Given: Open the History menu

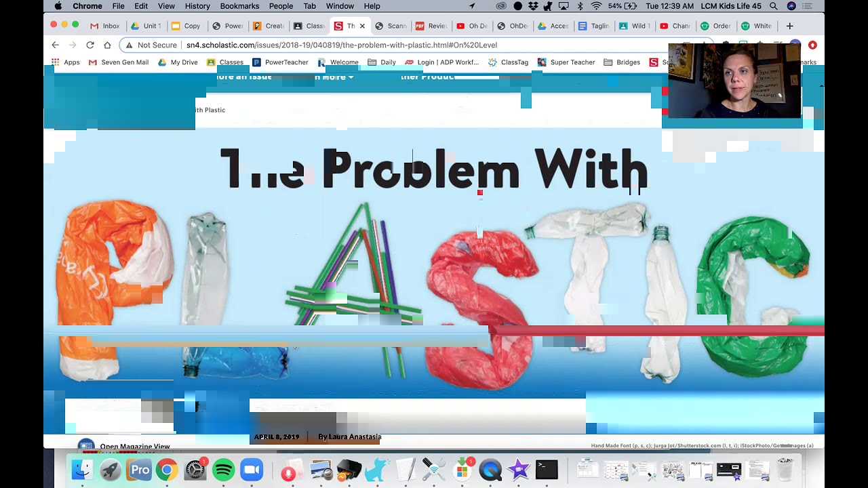Looking at the screenshot, I should click(197, 6).
